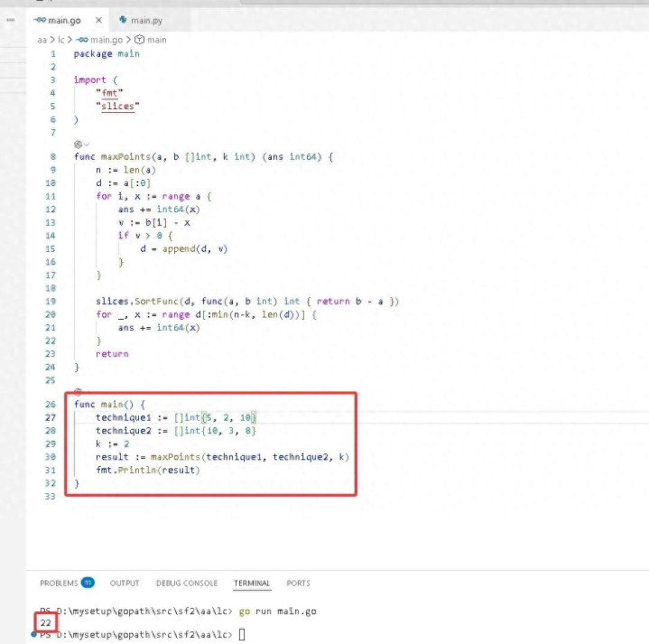
Task: Click 'technique2 := []int{10, 3, 8}' line
Action: coord(176,431)
